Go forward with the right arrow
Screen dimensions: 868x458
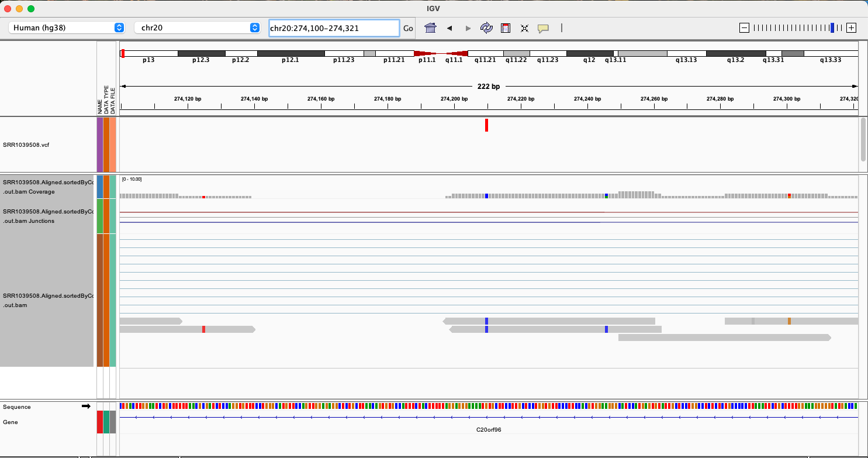click(468, 28)
